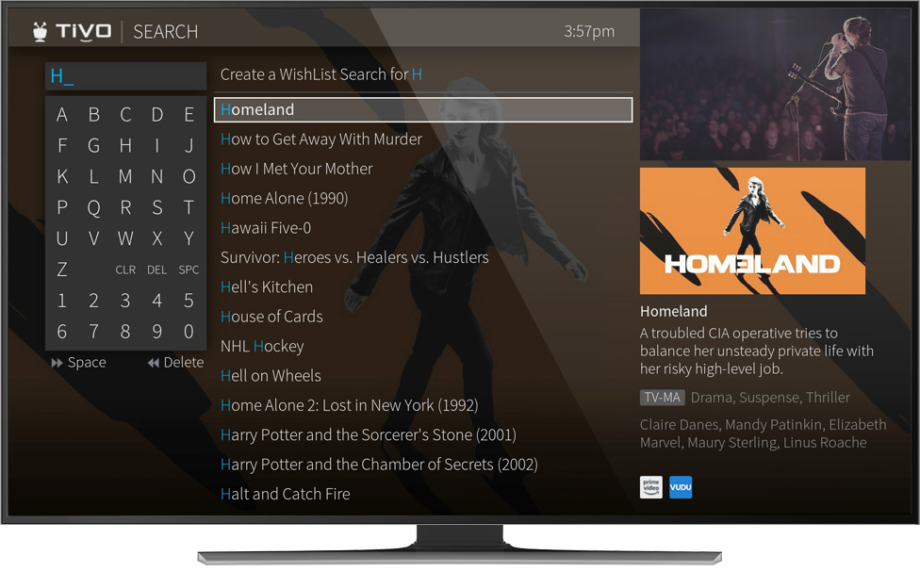Screen dimensions: 920x588
Task: Click letter Z on keyboard grid
Action: pos(62,269)
